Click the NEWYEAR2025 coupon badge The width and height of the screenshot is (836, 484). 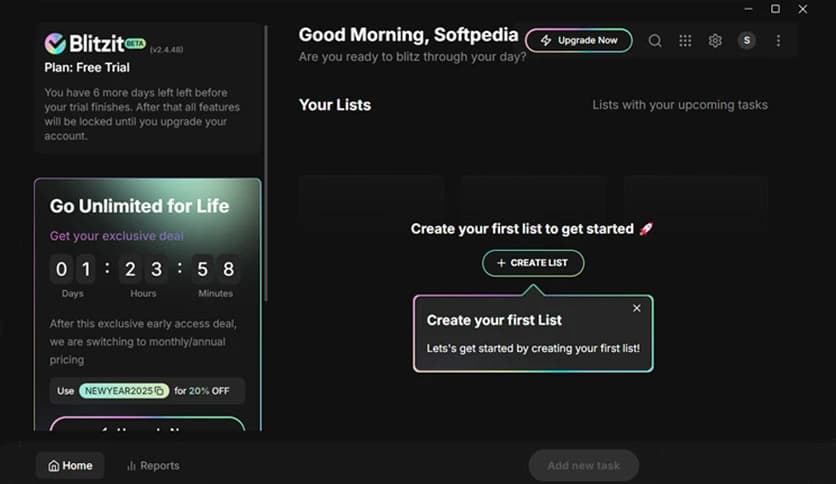[124, 391]
